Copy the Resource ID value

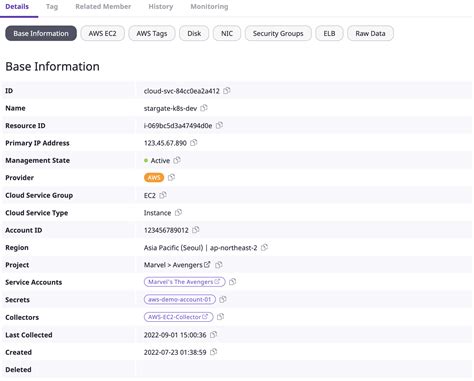pos(219,125)
